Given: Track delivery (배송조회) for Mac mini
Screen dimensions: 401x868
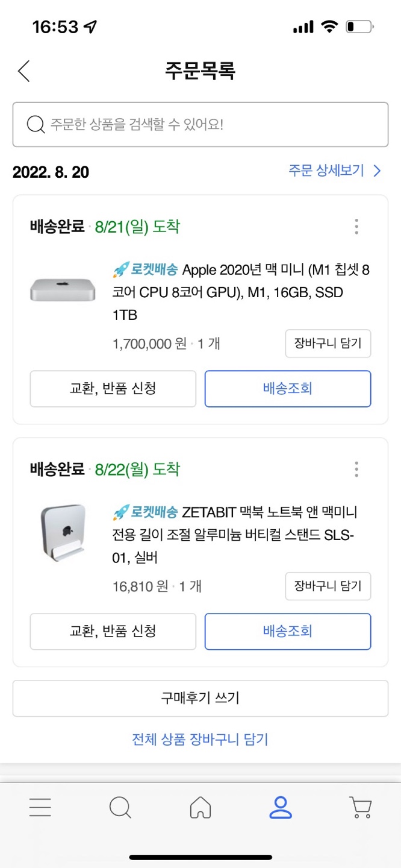Looking at the screenshot, I should (288, 389).
